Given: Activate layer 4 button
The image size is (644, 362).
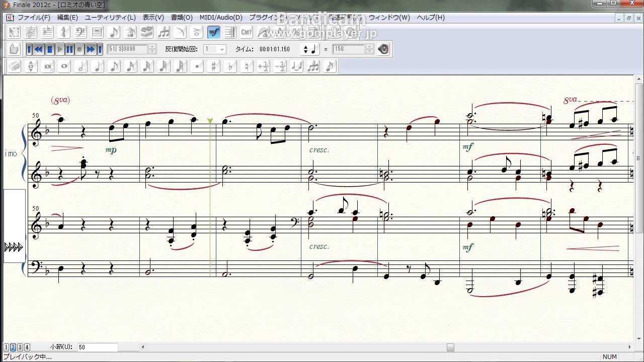Looking at the screenshot, I should (27, 347).
